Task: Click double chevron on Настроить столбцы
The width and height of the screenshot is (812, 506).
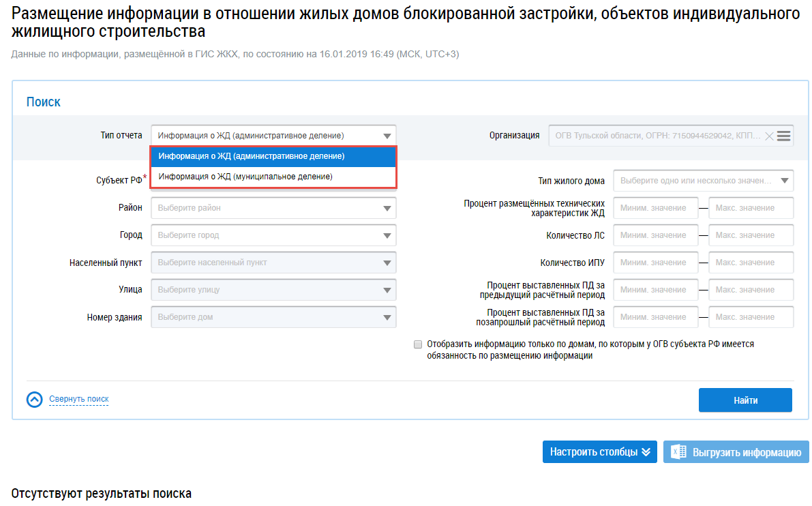Action: tap(646, 452)
